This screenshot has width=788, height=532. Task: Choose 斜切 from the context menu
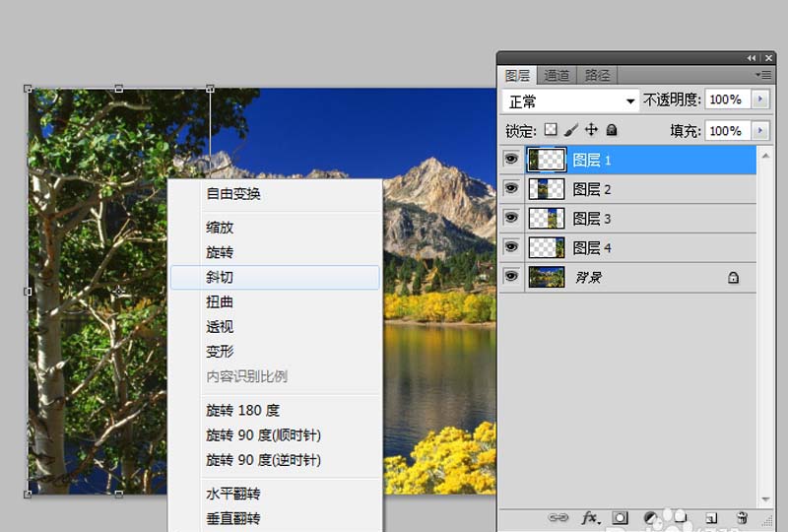point(275,277)
